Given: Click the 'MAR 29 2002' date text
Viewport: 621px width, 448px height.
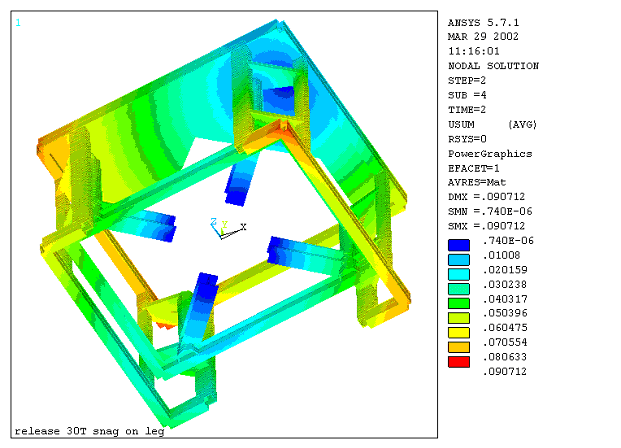Looking at the screenshot, I should [483, 36].
